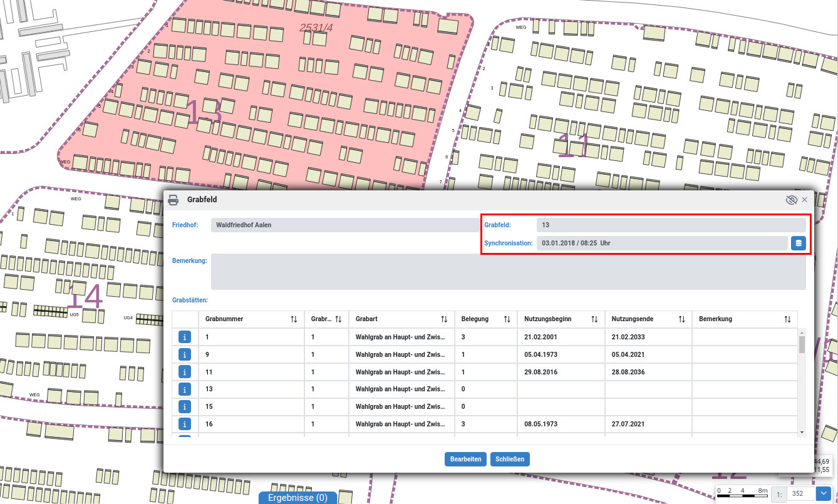Open info for grave number 16
Screen dimensions: 838x504
coord(185,424)
